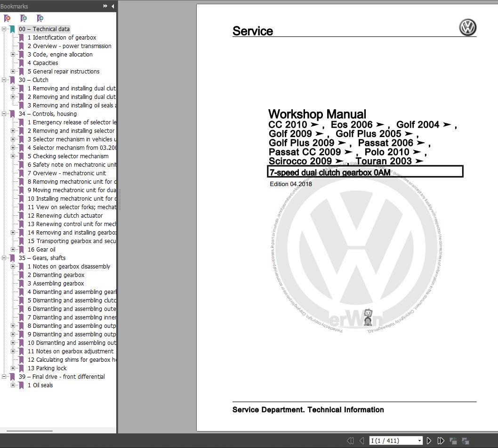Jump to the last page icon
This screenshot has width=498, height=448.
tap(441, 440)
